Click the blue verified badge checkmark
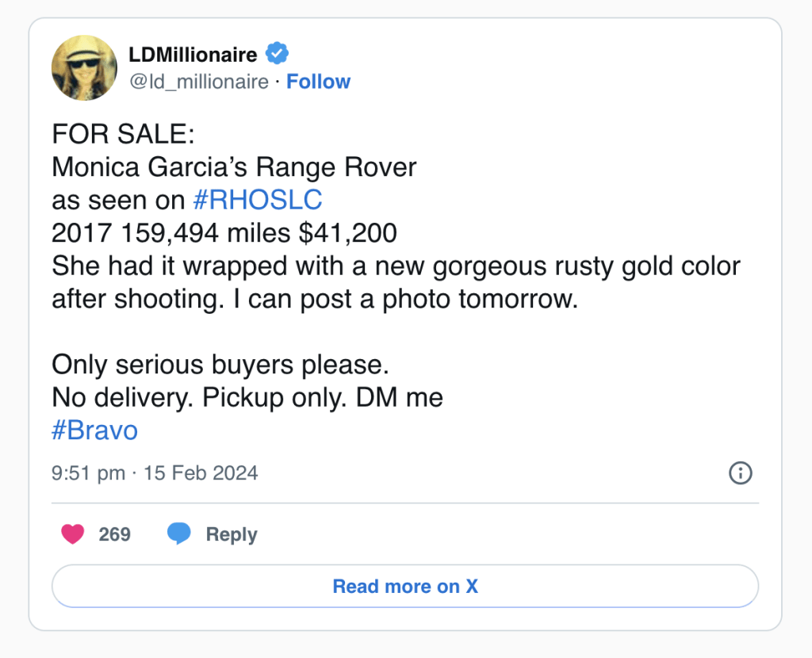This screenshot has width=812, height=658. 277,55
